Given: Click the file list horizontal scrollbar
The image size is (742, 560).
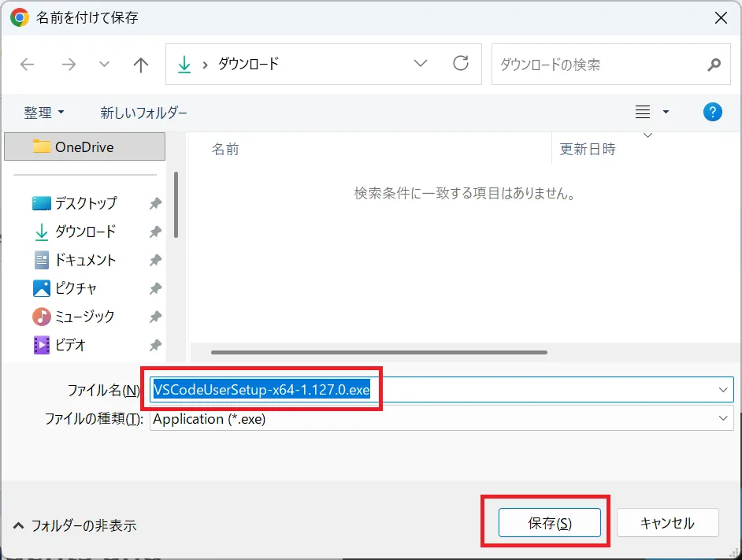Looking at the screenshot, I should [379, 352].
